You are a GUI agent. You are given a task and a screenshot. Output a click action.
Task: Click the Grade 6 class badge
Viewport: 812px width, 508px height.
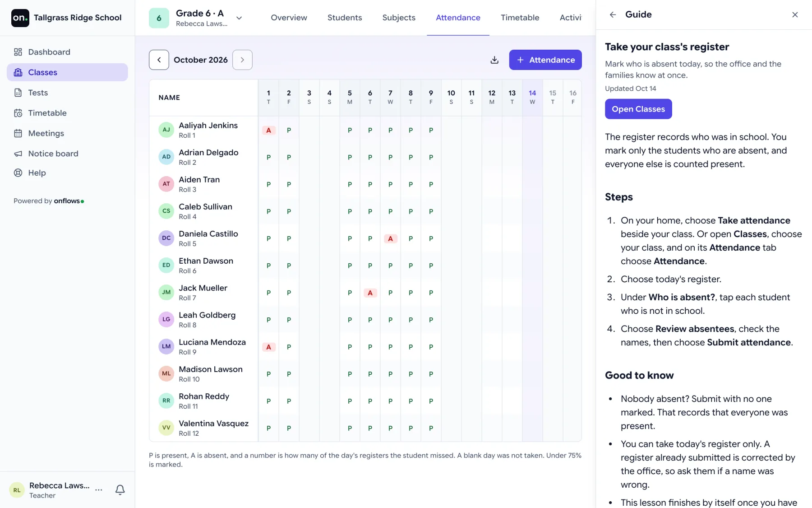tap(159, 18)
